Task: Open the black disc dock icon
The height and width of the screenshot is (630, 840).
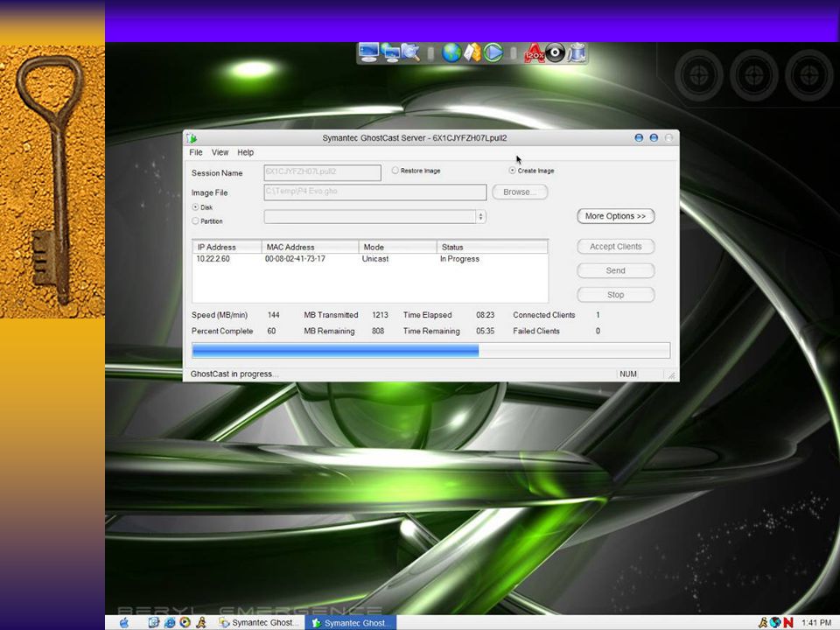Action: pos(555,52)
